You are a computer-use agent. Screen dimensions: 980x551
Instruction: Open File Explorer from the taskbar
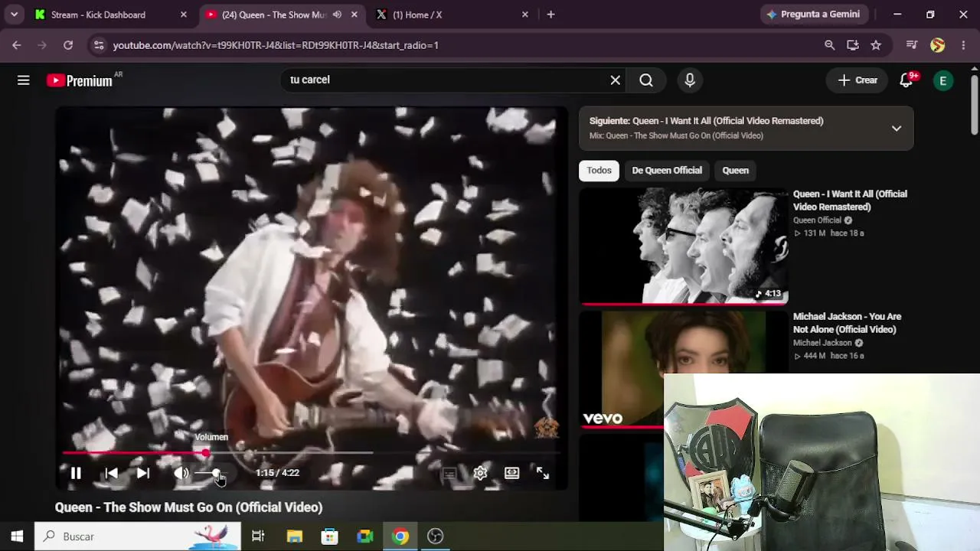pos(294,536)
